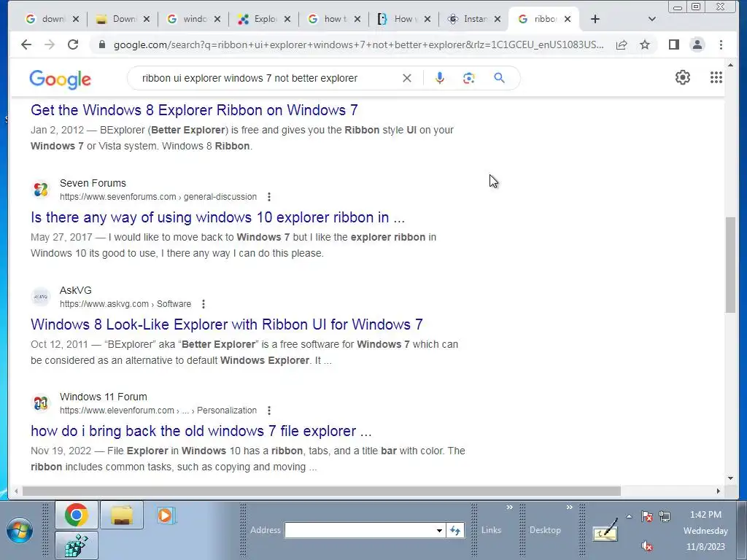
Task: Open "Get the Windows 8 Explorer Ribbon" result
Action: (194, 110)
